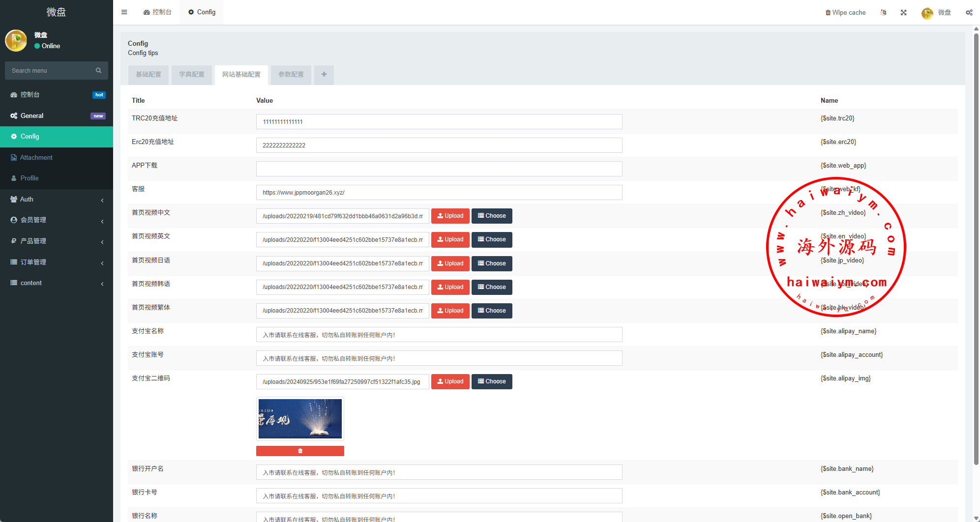Click the plus tab to add config group
Image resolution: width=980 pixels, height=522 pixels.
324,75
